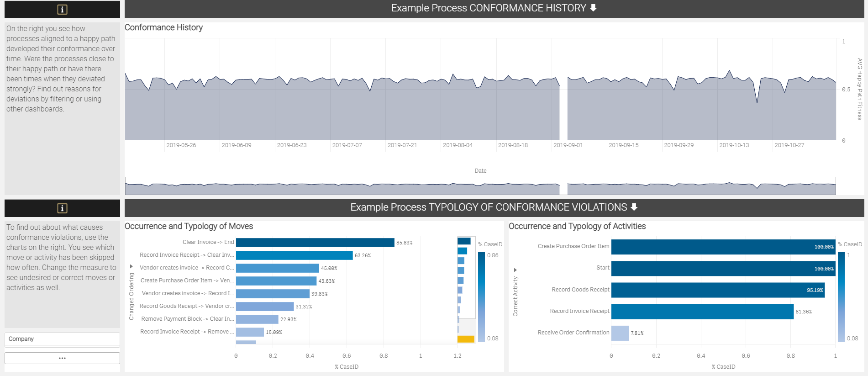Open the Company filter field
The image size is (868, 376).
pyautogui.click(x=62, y=339)
